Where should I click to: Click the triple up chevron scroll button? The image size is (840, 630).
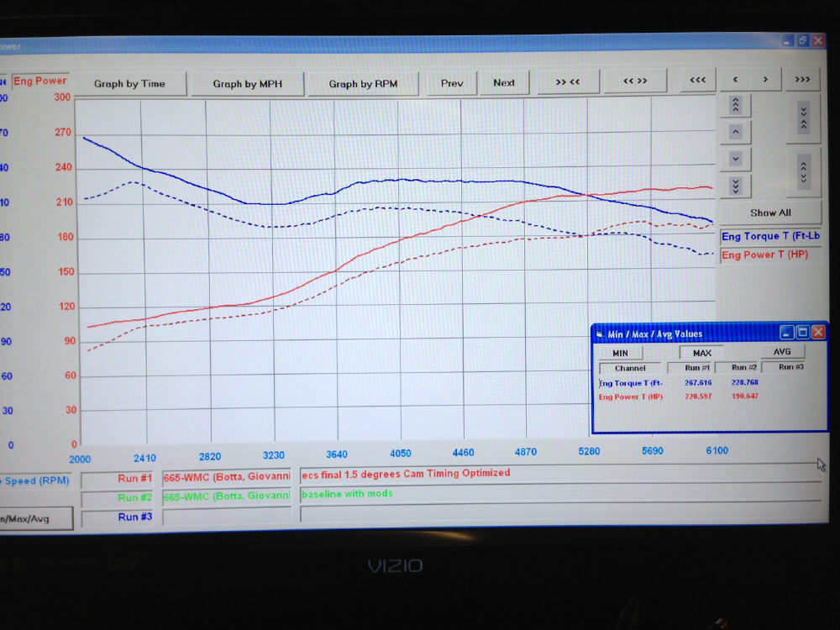pos(736,106)
